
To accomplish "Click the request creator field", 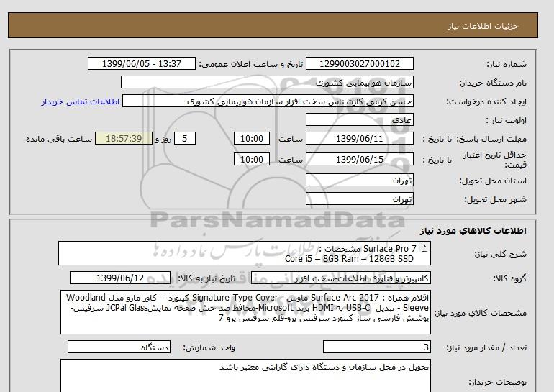I will tap(268, 101).
